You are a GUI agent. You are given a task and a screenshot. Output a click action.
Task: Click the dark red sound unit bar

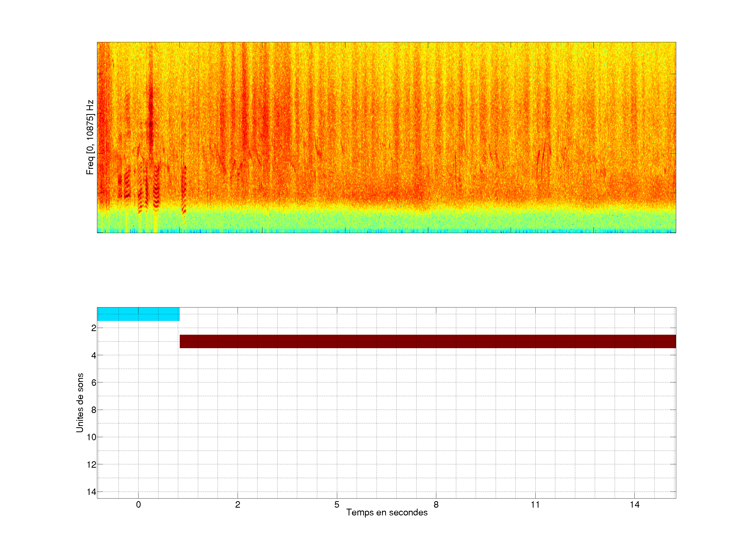coord(427,341)
